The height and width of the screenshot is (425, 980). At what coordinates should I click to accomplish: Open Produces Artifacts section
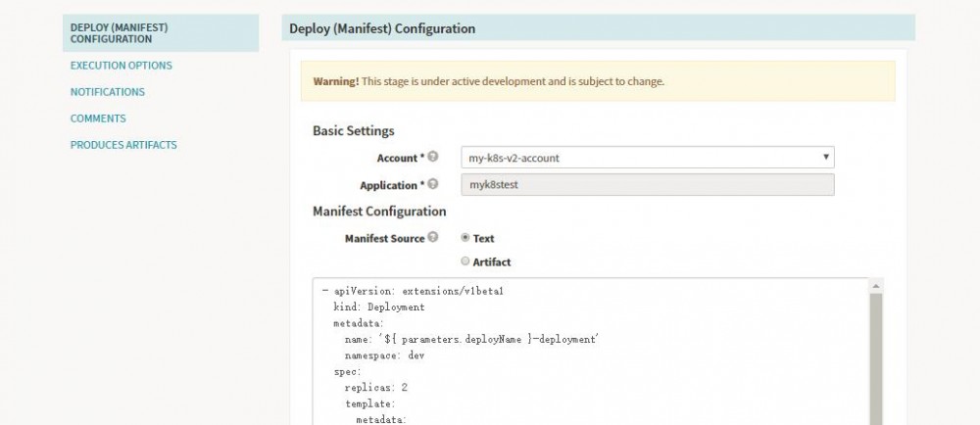coord(123,145)
